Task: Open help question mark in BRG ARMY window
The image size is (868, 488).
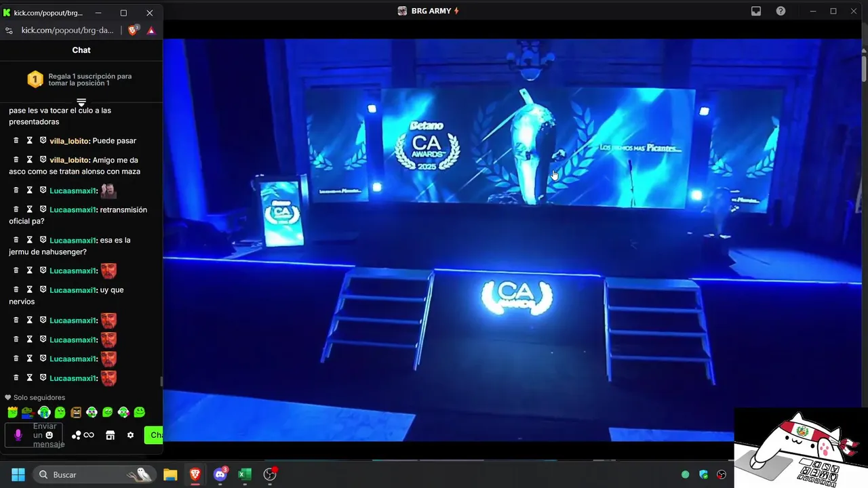Action: (781, 11)
